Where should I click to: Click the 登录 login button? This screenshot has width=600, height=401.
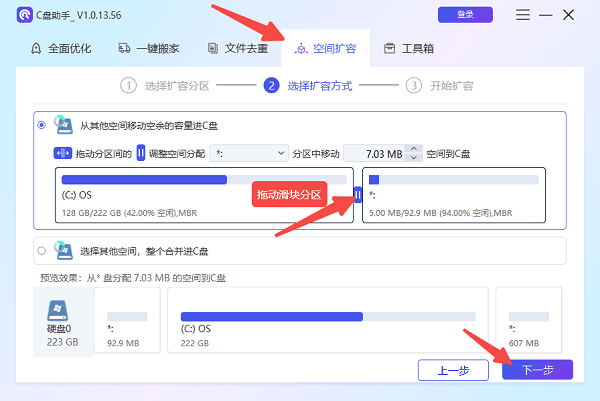pos(465,16)
